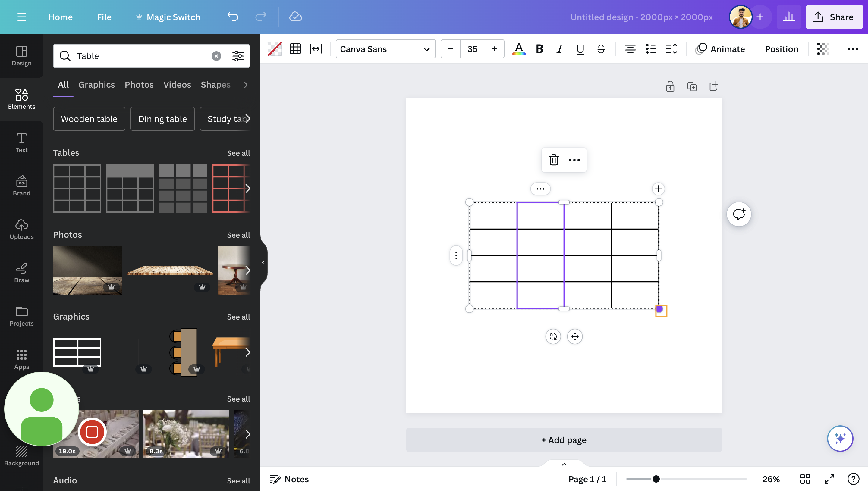
Task: Click the font color swatch in toolbar
Action: pyautogui.click(x=518, y=49)
